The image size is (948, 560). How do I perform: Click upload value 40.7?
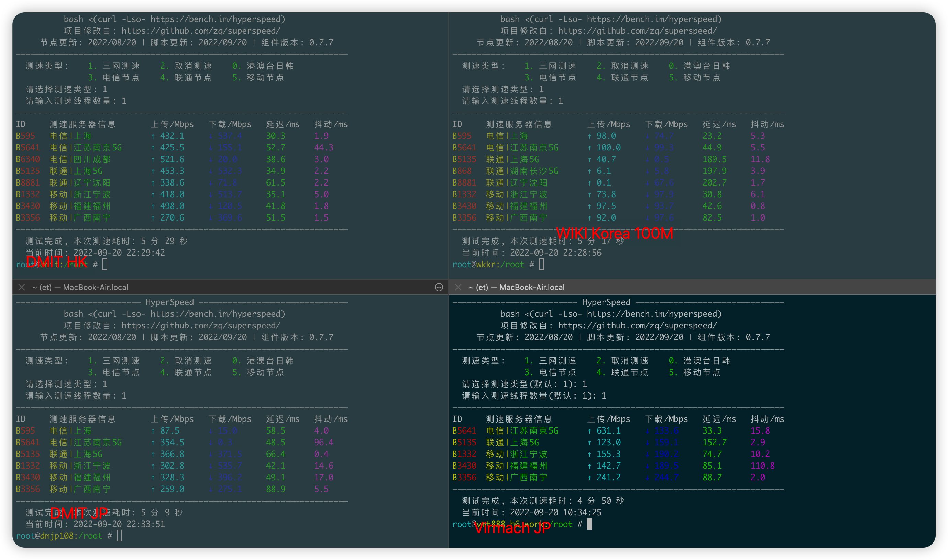coord(606,159)
